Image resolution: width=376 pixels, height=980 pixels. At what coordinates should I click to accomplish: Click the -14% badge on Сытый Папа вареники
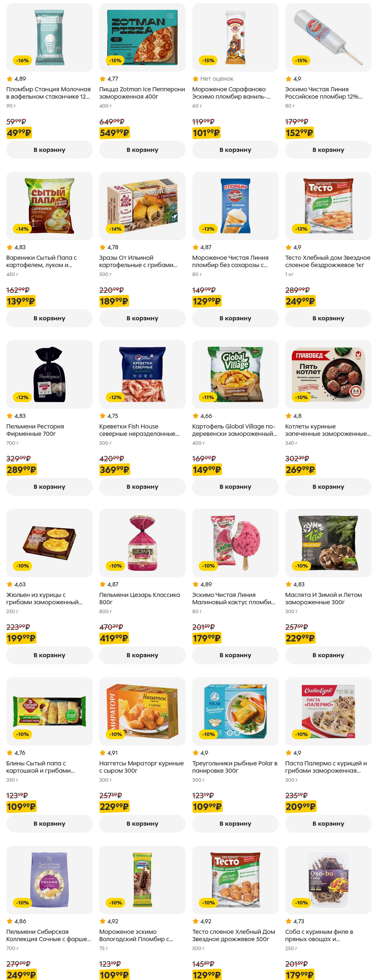click(23, 229)
